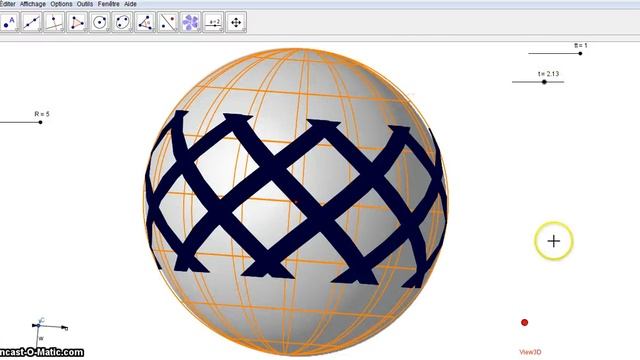This screenshot has width=640, height=360.
Task: Click the 'R = 5' label
Action: pos(42,114)
